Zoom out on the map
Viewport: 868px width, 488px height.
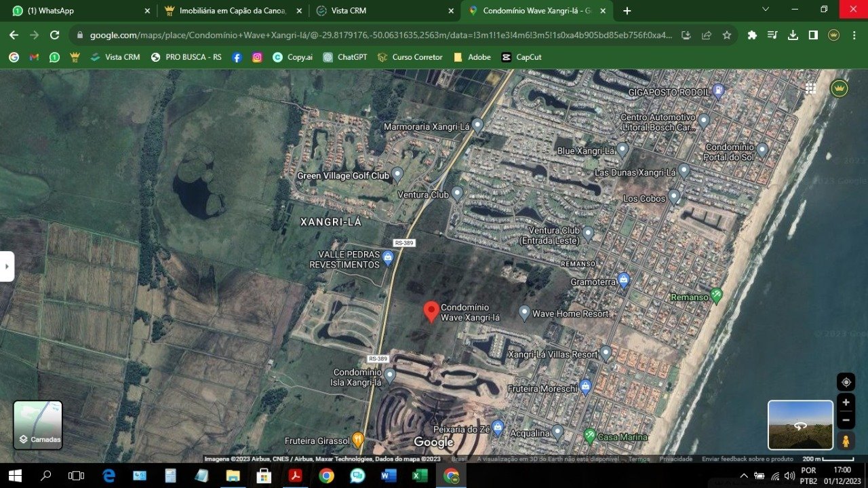tap(846, 420)
